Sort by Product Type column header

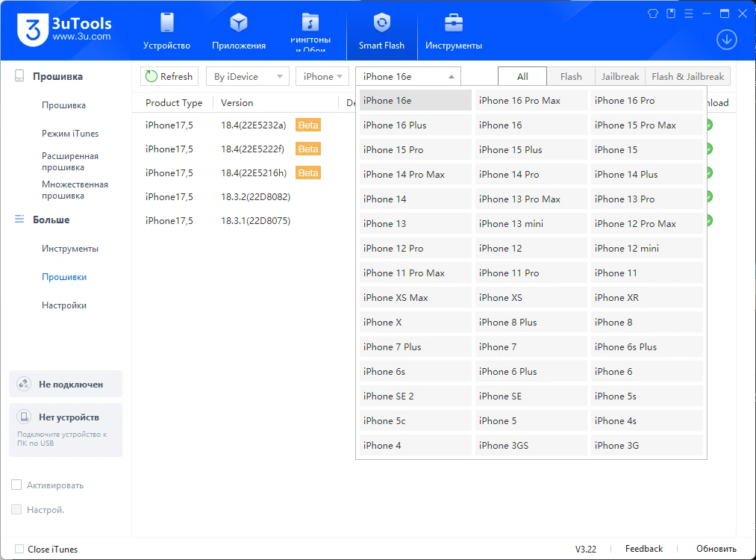pos(174,103)
